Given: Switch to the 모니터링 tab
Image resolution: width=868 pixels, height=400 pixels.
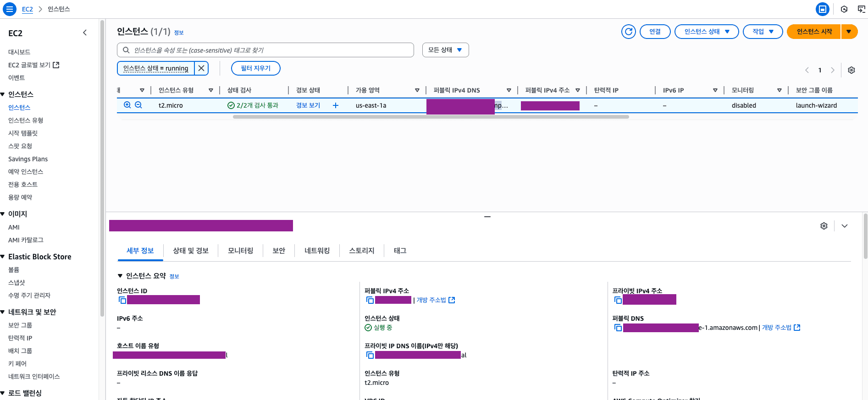Looking at the screenshot, I should [x=241, y=251].
